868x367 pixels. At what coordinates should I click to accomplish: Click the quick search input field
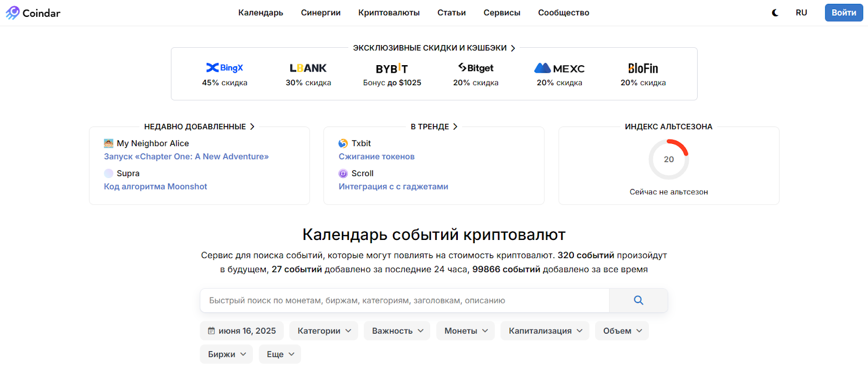[x=405, y=300]
